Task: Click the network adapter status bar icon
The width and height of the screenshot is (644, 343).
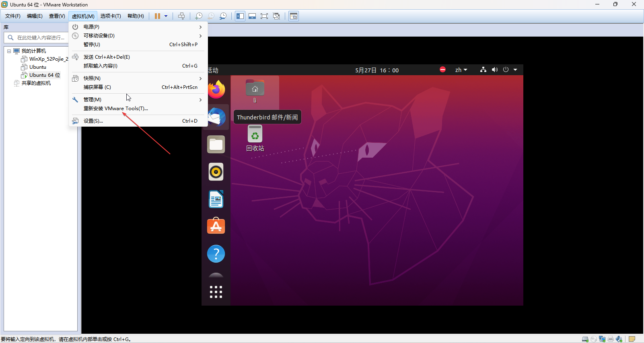Action: (x=602, y=339)
